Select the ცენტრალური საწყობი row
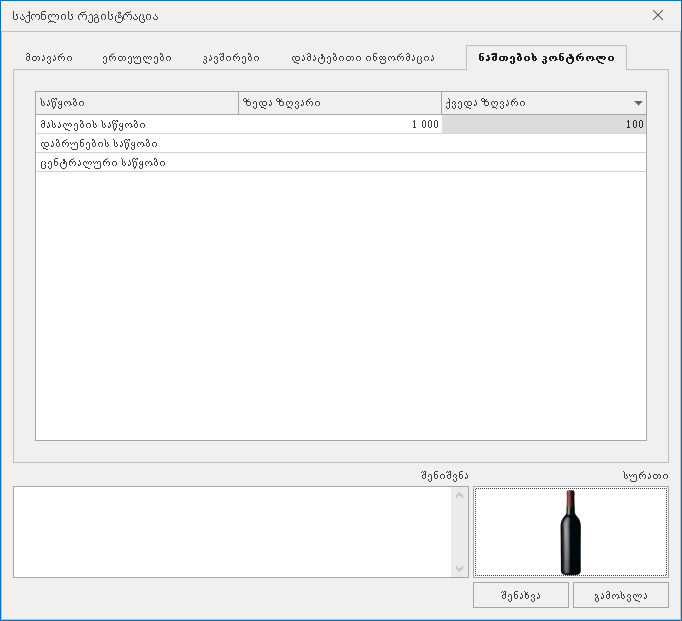The image size is (682, 621). (x=341, y=163)
